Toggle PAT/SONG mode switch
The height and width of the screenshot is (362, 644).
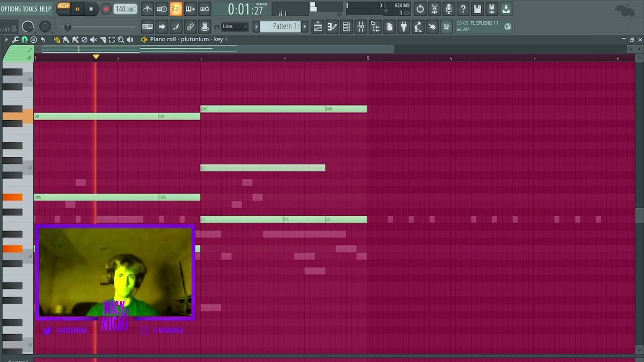(x=63, y=9)
